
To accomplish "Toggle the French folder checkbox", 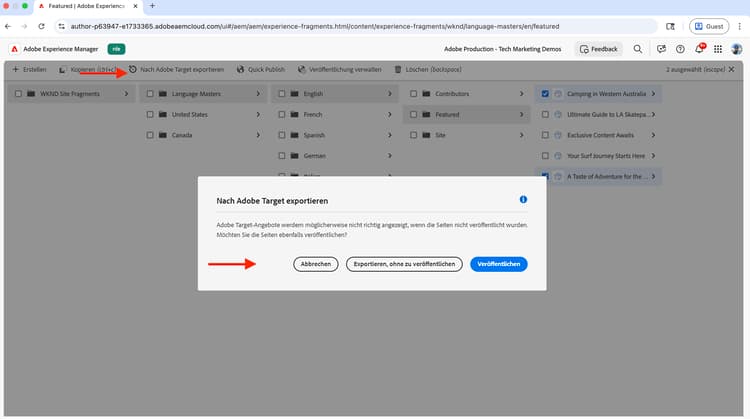I will tap(282, 114).
